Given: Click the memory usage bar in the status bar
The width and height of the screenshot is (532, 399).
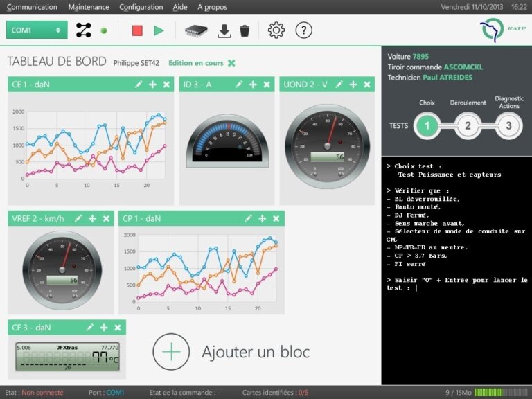Looking at the screenshot, I should (501, 393).
